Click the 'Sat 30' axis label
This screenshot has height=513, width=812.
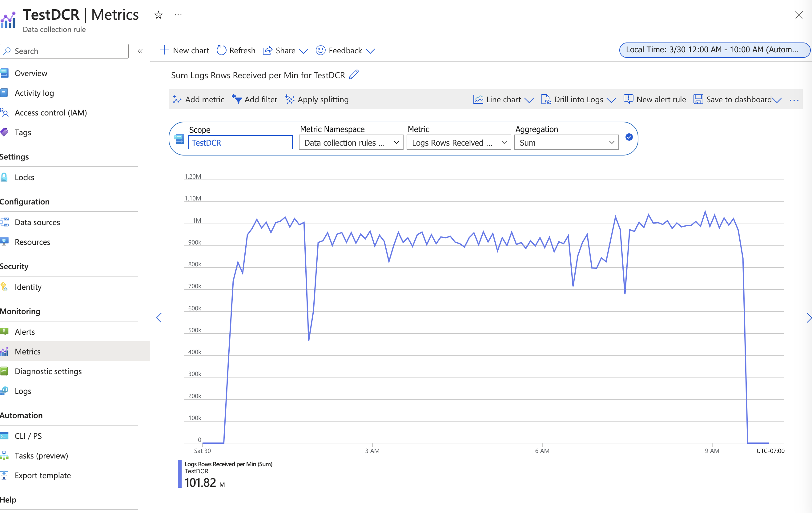tap(202, 450)
